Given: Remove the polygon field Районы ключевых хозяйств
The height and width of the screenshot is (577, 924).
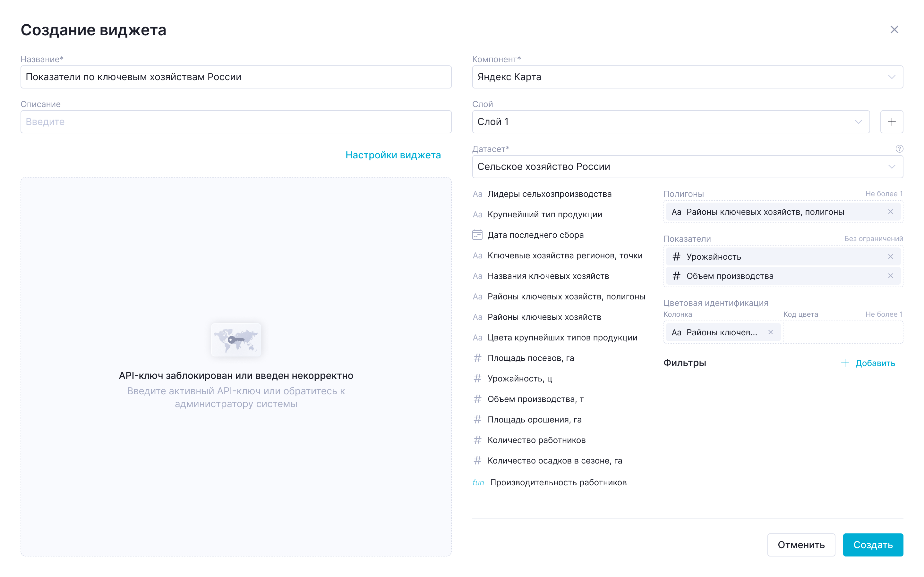Looking at the screenshot, I should pos(890,212).
